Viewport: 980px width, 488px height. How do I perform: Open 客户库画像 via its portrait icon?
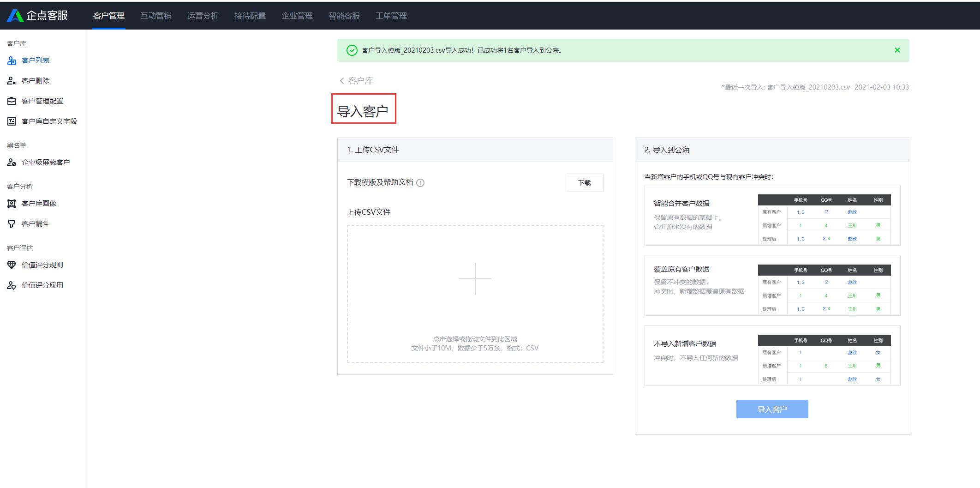click(x=12, y=204)
